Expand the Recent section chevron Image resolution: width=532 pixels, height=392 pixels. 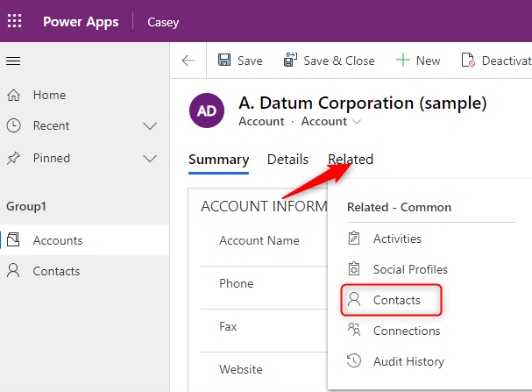click(150, 126)
